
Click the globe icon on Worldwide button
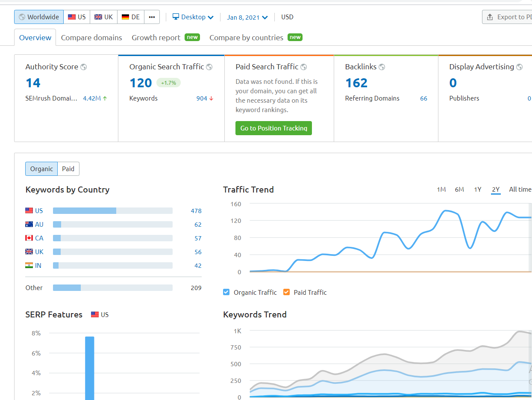click(x=22, y=17)
